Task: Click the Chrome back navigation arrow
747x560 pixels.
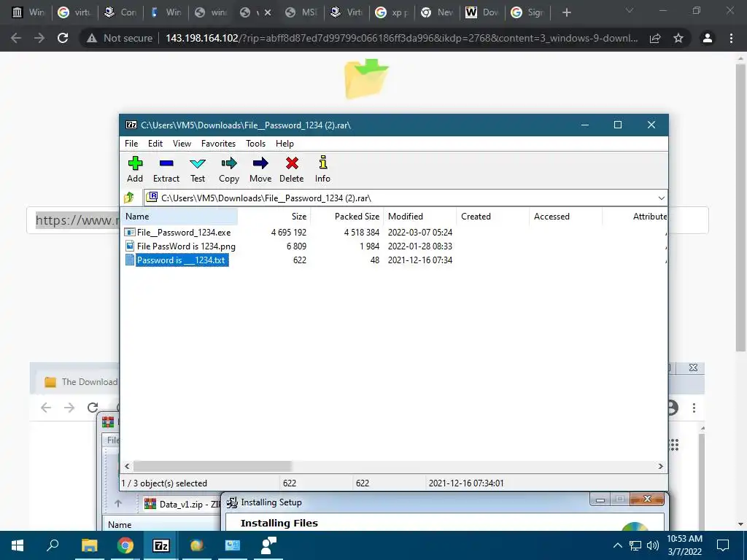Action: [16, 38]
